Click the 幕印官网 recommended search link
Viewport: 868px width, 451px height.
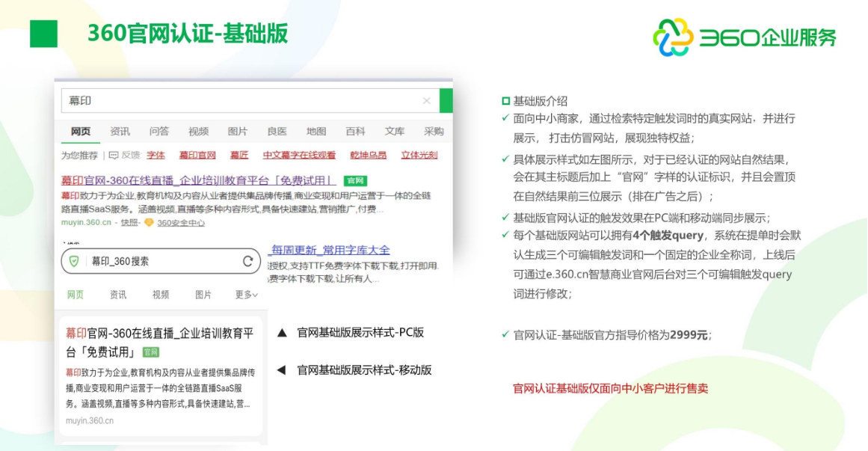click(x=197, y=156)
